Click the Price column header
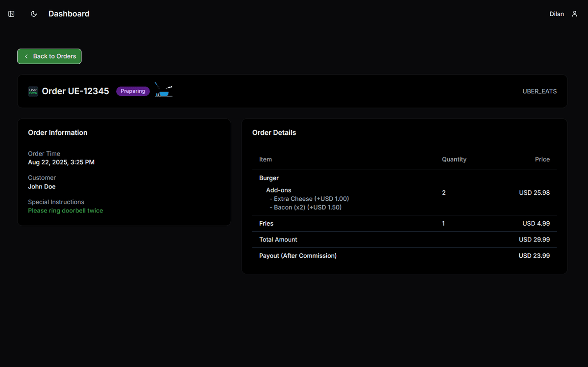Screen dimensions: 588x367 coord(542,159)
